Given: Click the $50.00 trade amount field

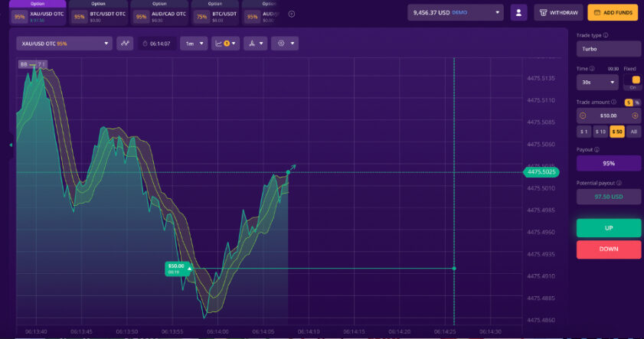Looking at the screenshot, I should 608,116.
